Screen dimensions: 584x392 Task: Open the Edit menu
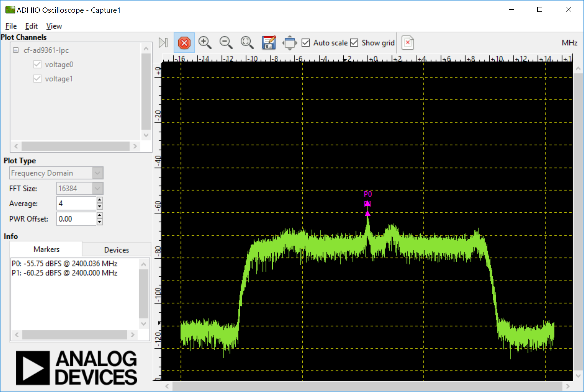tap(31, 26)
